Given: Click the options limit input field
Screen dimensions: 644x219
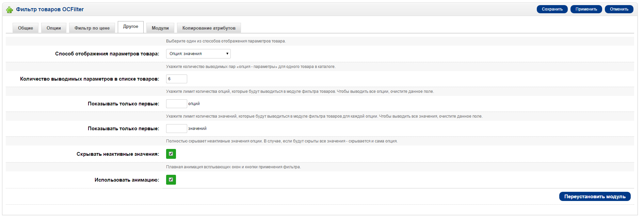Looking at the screenshot, I should [x=176, y=104].
